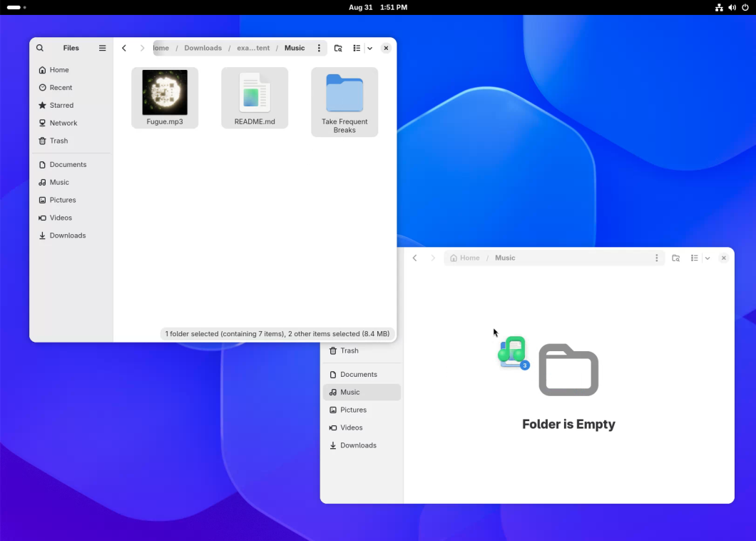Open Network in front window sidebar
Viewport: 756px width, 541px height.
click(71, 123)
